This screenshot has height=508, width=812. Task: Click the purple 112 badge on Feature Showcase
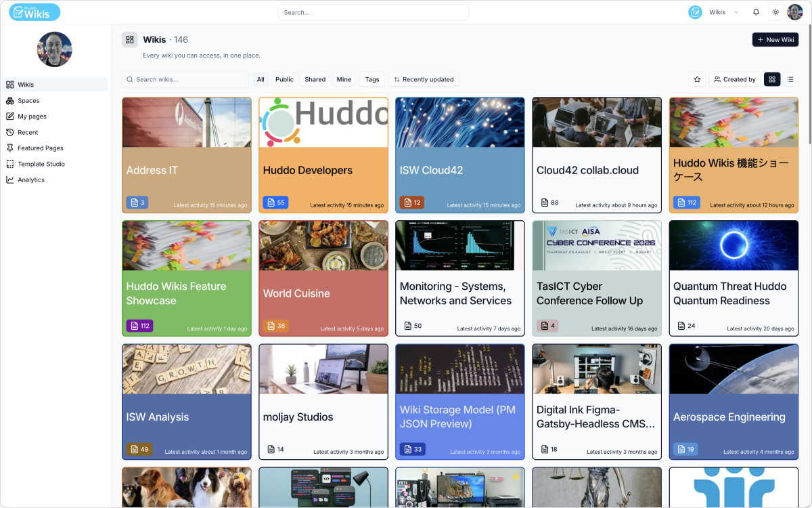[140, 326]
